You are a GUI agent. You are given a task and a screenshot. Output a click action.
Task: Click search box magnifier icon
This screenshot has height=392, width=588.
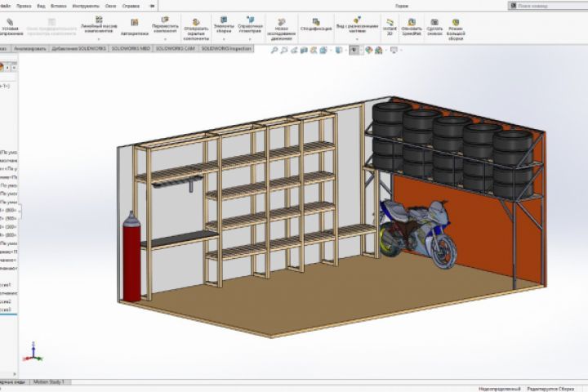(513, 6)
